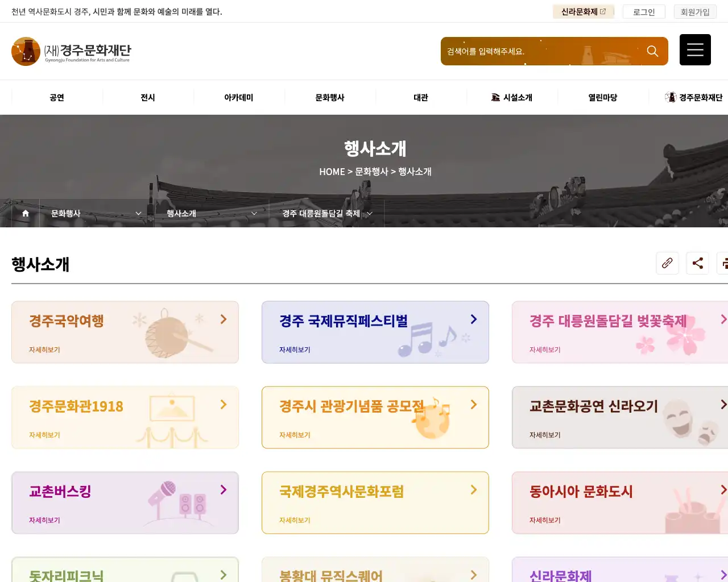Click the home icon in the breadcrumb bar
The width and height of the screenshot is (728, 582).
coord(25,213)
